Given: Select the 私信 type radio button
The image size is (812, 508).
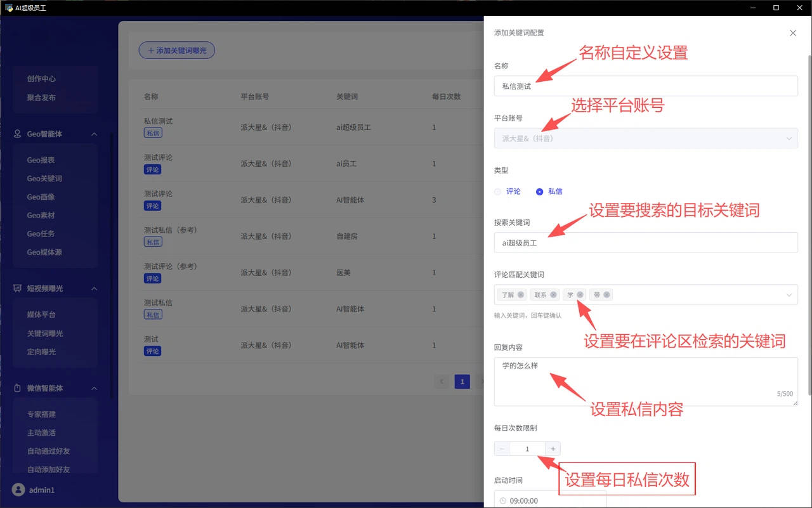Looking at the screenshot, I should click(x=540, y=192).
